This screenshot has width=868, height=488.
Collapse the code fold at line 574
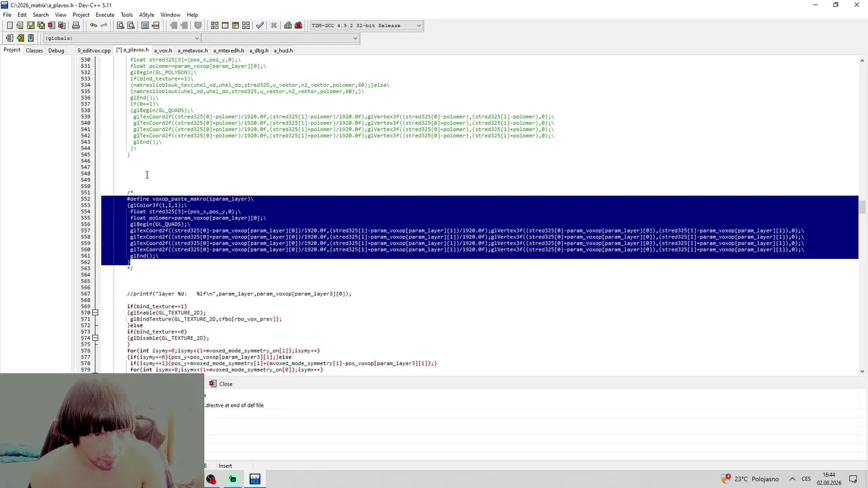point(95,338)
